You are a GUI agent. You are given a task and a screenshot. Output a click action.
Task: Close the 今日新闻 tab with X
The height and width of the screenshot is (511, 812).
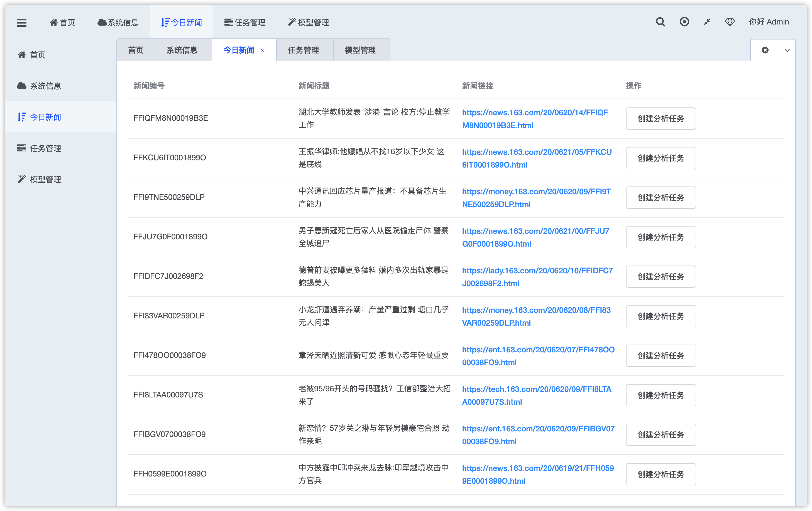262,51
